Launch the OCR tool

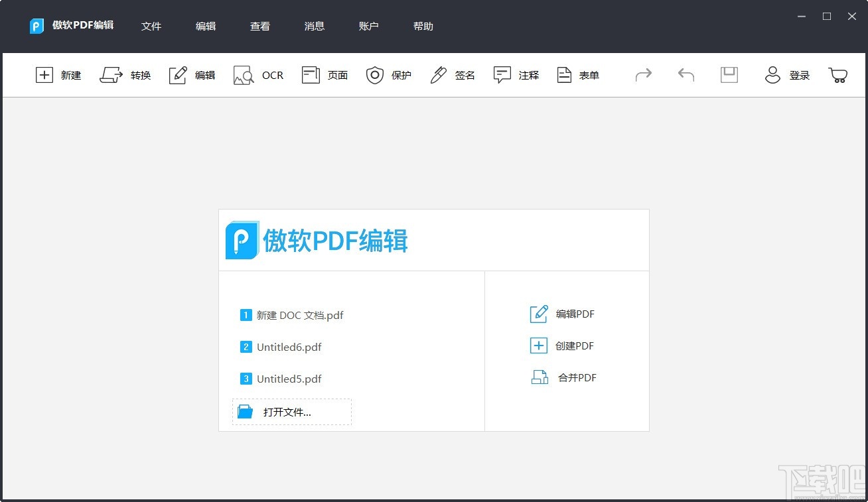point(258,75)
